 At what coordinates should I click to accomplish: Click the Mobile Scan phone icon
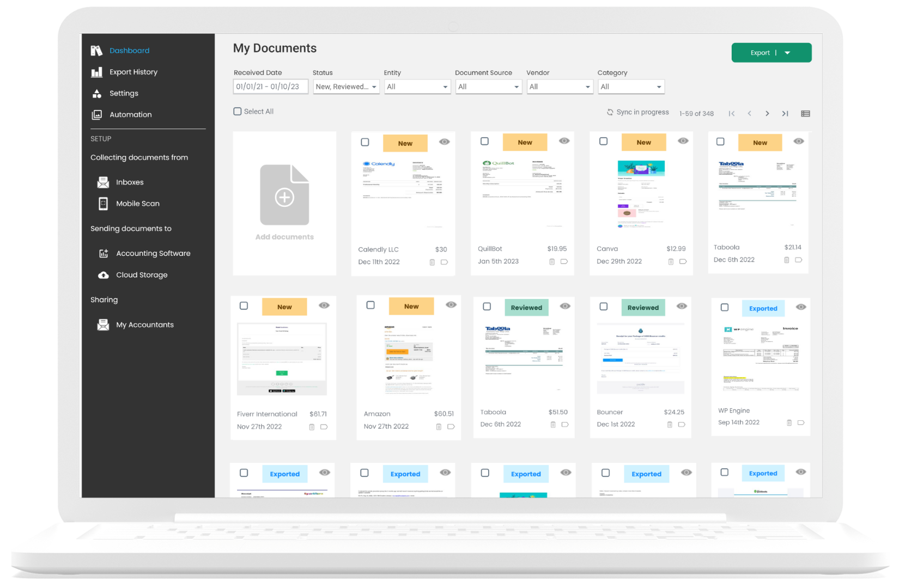coord(103,204)
